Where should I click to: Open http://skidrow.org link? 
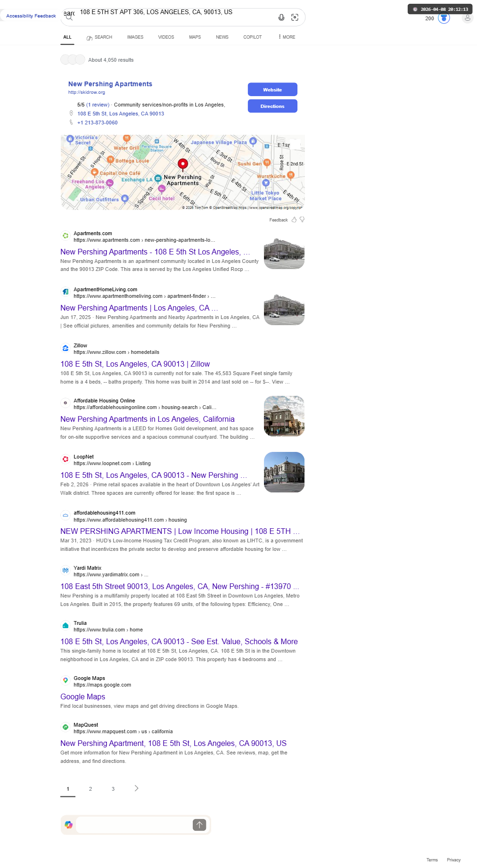[87, 92]
